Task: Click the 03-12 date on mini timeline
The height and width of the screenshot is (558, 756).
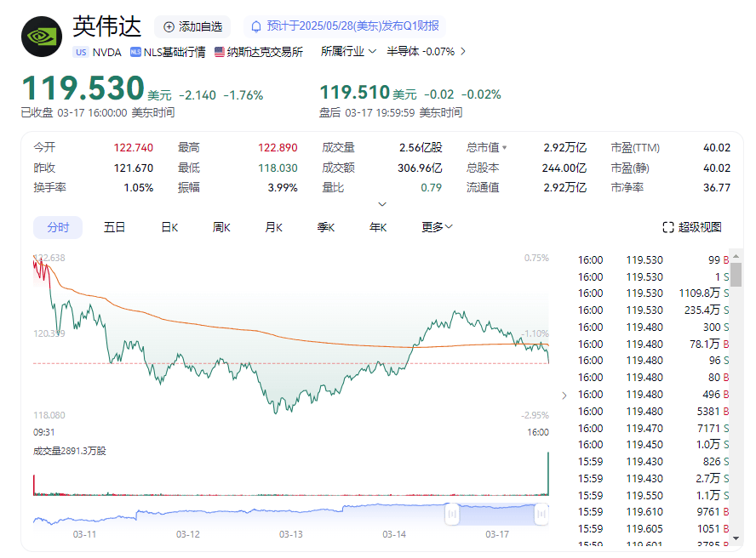Action: [x=187, y=534]
